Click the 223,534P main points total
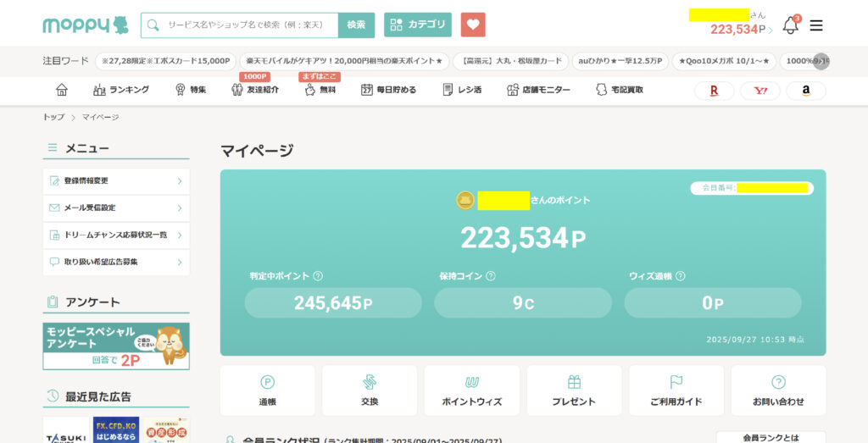Viewport: 868px width, 443px height. [x=523, y=238]
